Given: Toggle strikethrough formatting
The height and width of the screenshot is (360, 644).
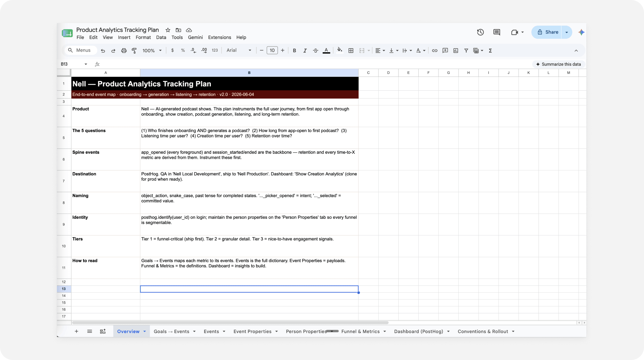Looking at the screenshot, I should [x=316, y=50].
